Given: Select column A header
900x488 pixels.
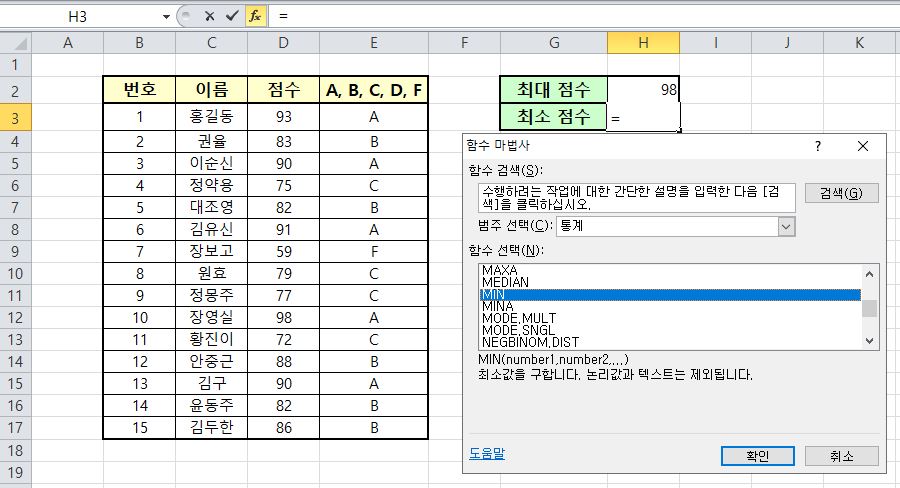Looking at the screenshot, I should 68,42.
